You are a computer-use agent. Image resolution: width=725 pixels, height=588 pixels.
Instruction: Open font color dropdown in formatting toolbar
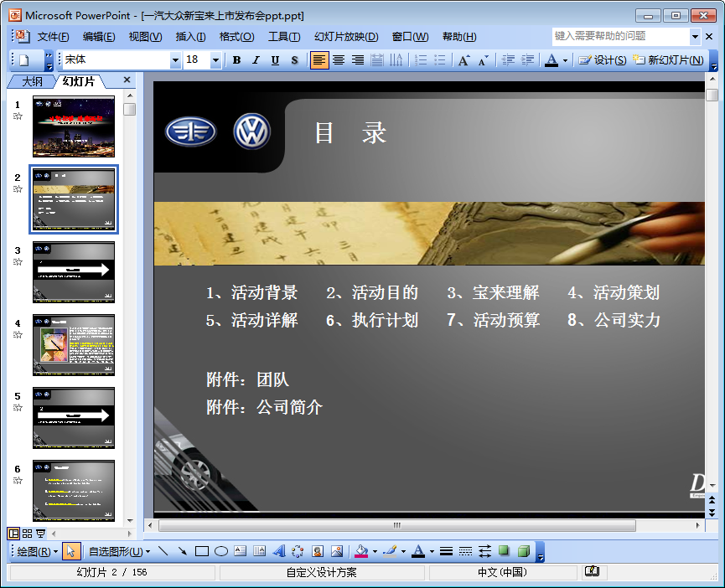(565, 60)
